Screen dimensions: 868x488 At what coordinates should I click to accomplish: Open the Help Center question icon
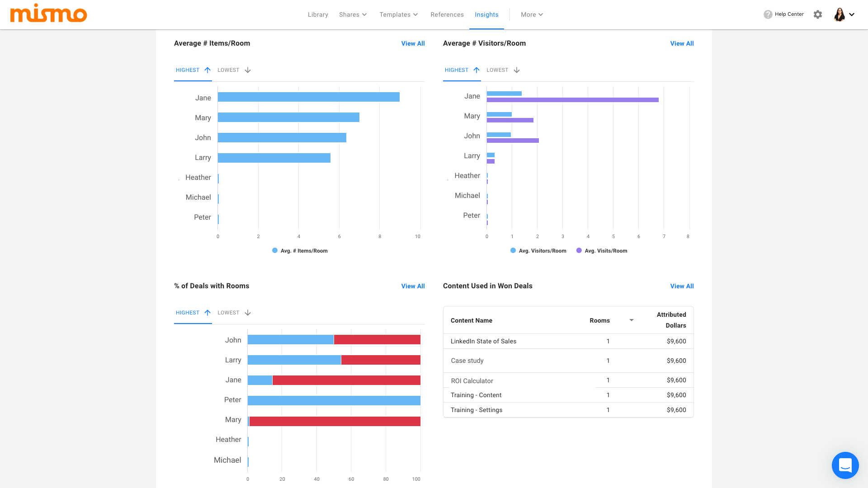[768, 14]
